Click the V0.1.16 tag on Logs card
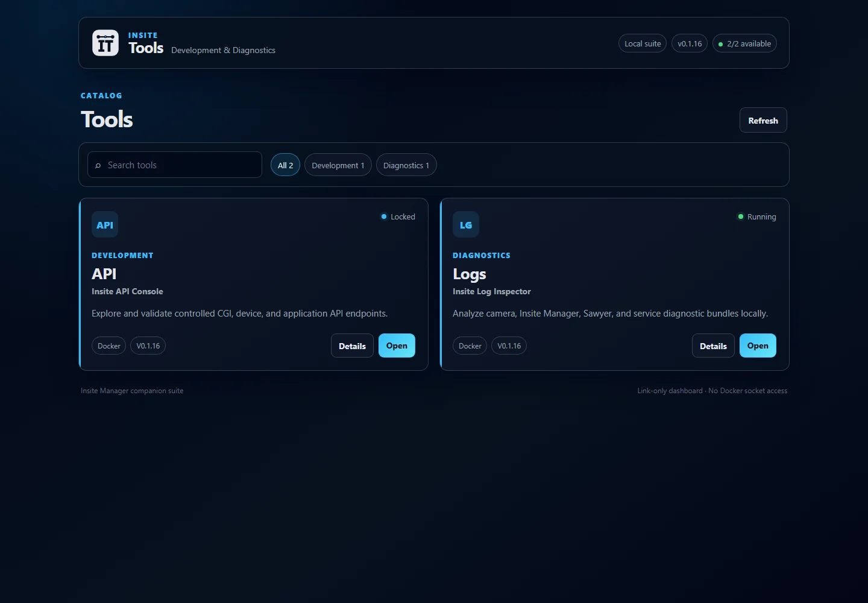 click(509, 346)
